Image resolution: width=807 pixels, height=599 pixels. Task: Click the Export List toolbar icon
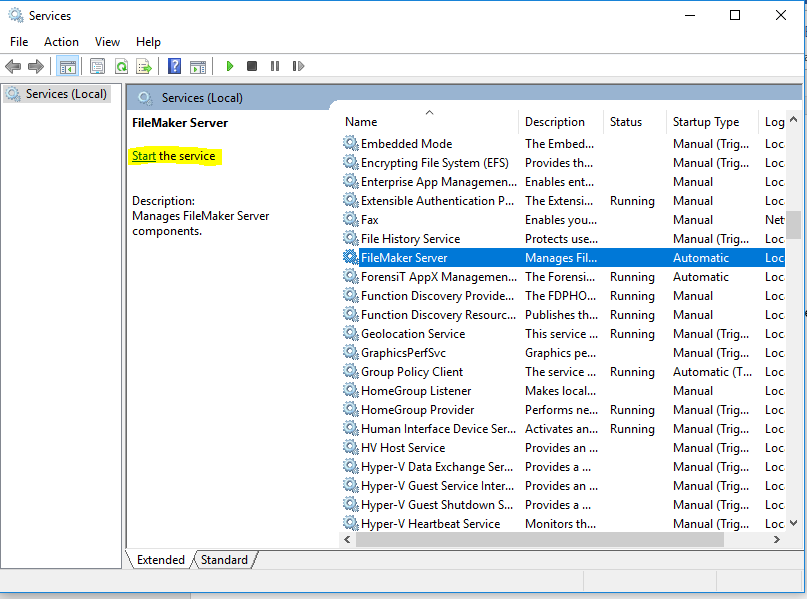tap(144, 66)
